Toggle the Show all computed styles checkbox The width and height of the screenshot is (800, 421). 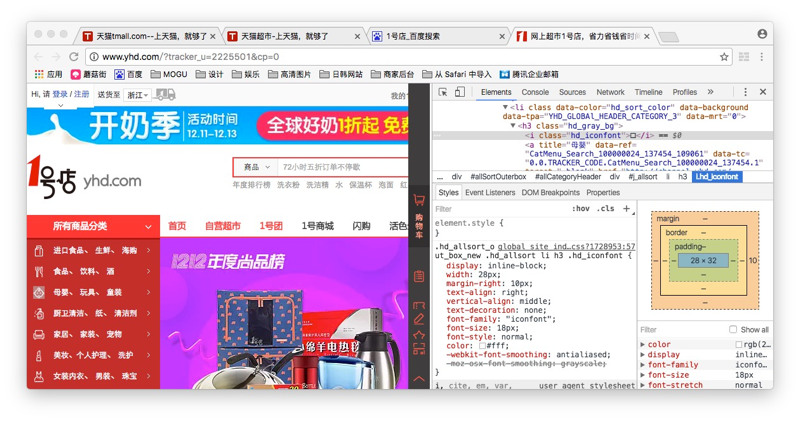[733, 329]
